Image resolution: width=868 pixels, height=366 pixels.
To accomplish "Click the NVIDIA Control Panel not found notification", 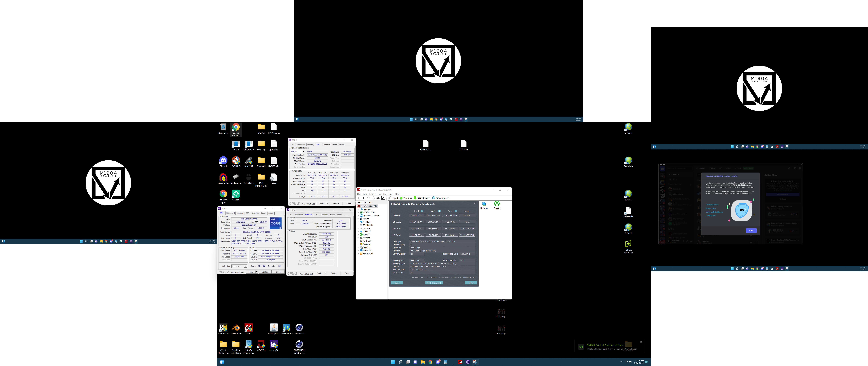I will pyautogui.click(x=609, y=346).
